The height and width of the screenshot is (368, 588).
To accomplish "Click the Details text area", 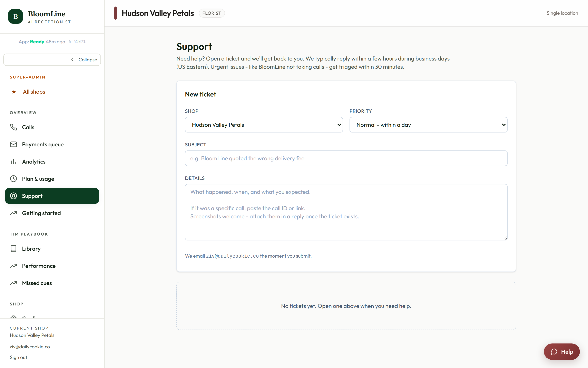I will 346,212.
